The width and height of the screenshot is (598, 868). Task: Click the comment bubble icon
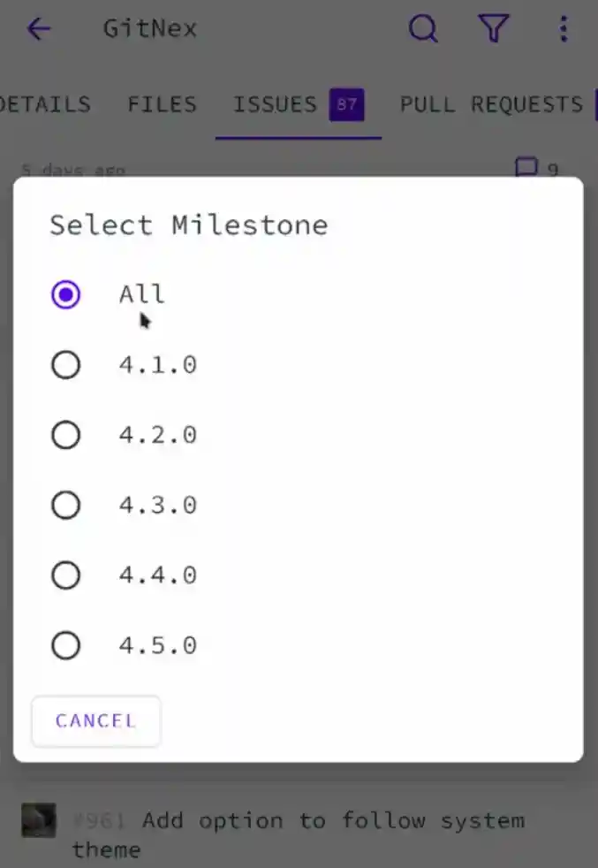(526, 167)
